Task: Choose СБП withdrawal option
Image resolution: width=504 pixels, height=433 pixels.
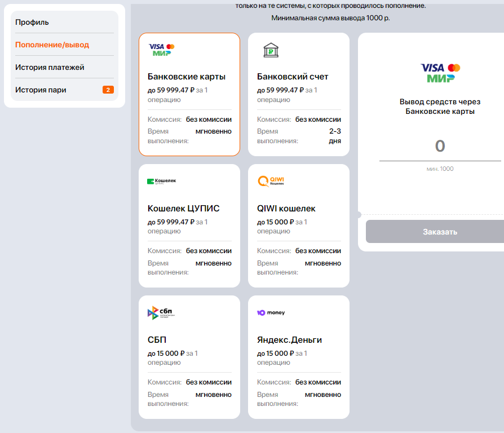Action: (189, 357)
